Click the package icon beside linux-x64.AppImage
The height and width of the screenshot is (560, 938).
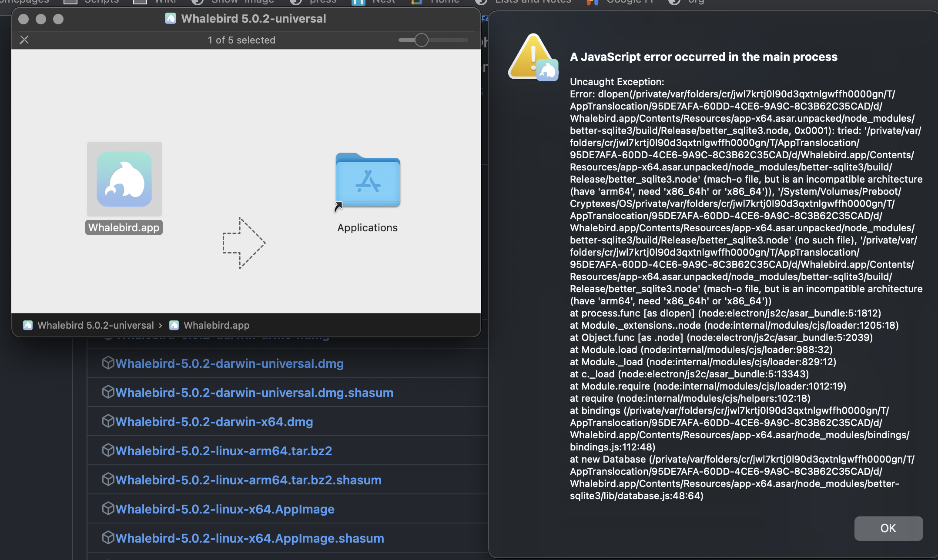[x=108, y=508]
